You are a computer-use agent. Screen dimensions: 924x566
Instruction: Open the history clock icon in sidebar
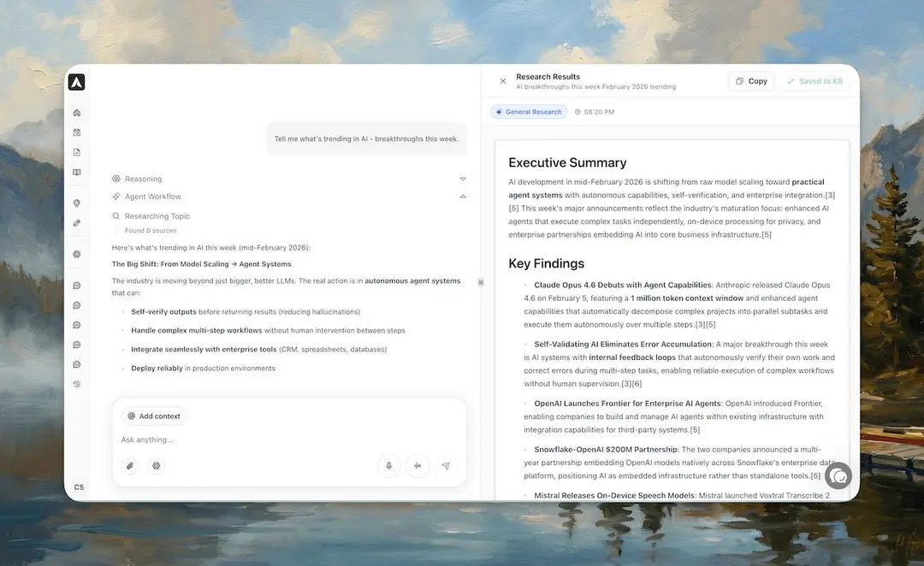77,384
